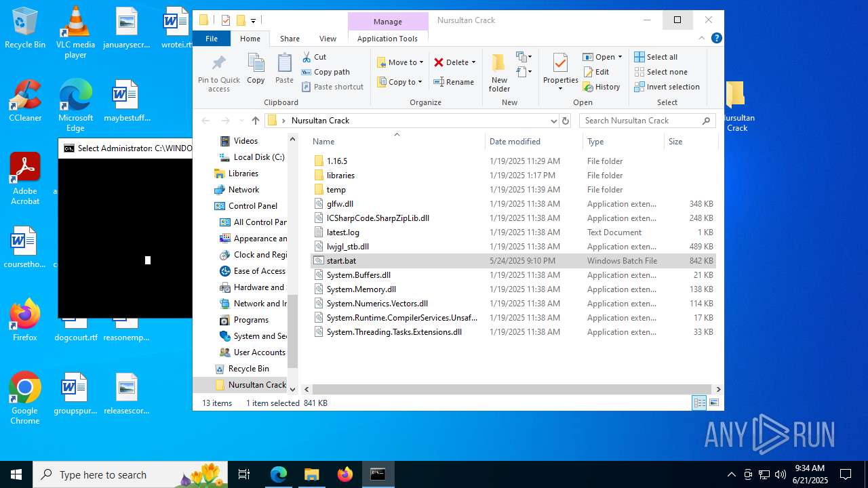This screenshot has height=488, width=868.
Task: Select the 1.16.5 folder
Action: (513, 161)
